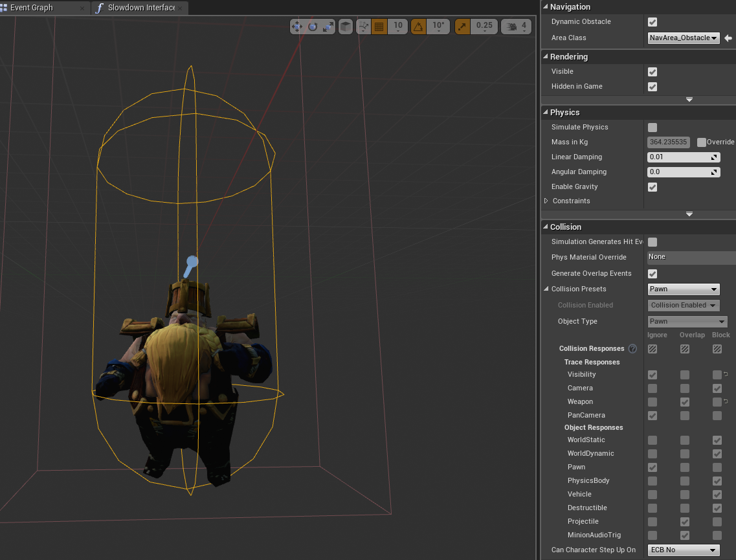Open scale snap dropdown showing 0.25
Image resolution: width=736 pixels, height=560 pixels.
coord(484,27)
